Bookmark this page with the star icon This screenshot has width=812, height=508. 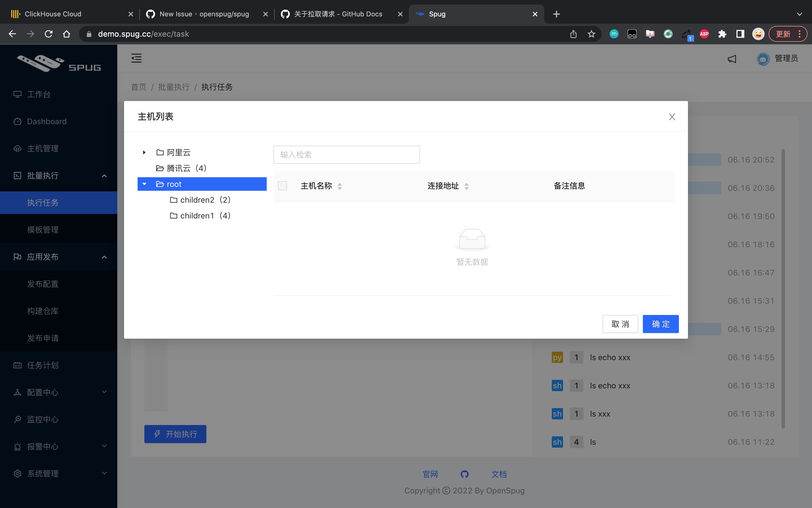pyautogui.click(x=591, y=34)
